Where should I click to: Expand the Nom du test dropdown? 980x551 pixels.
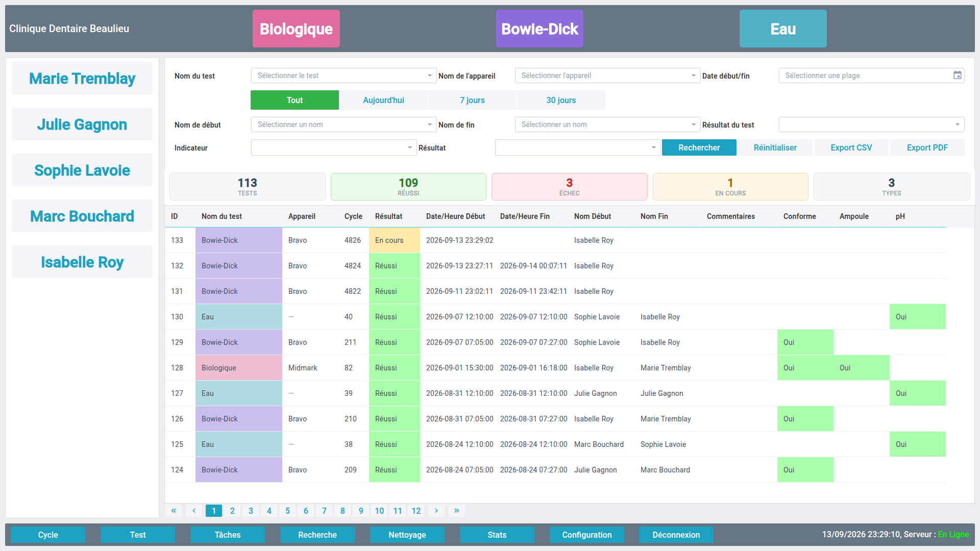(344, 76)
